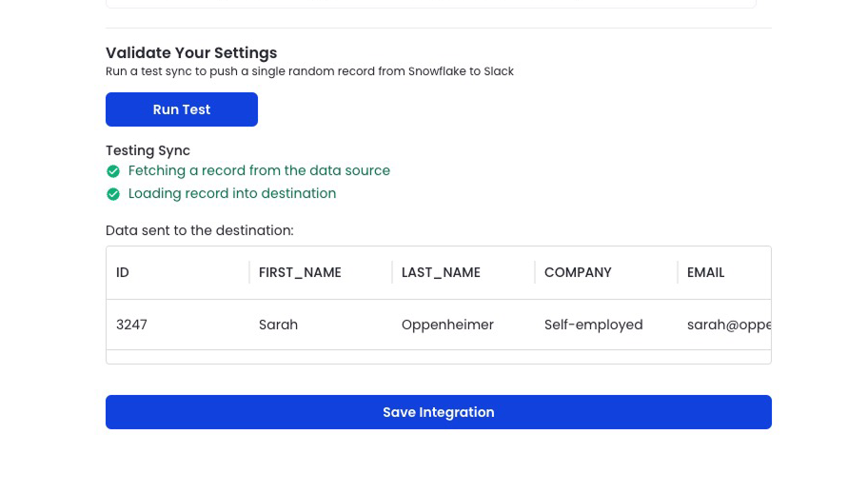The height and width of the screenshot is (493, 868).
Task: Click 'Fetching a record from the data source'
Action: [x=259, y=170]
